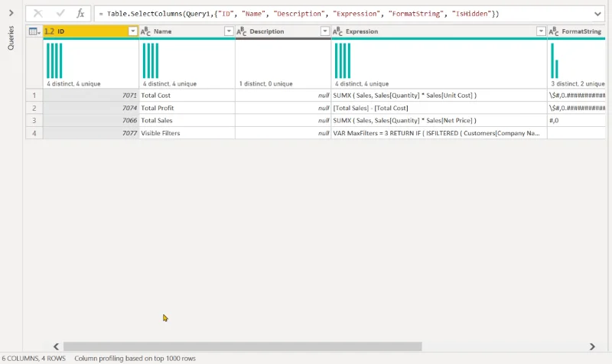The image size is (612, 364).
Task: Confirm formula with checkmark icon
Action: click(x=60, y=14)
